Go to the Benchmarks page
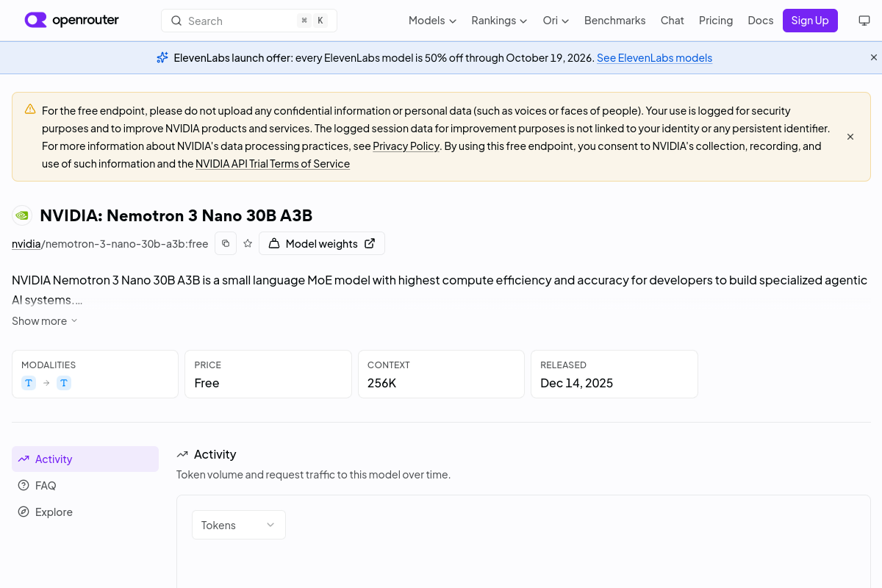Viewport: 882px width, 588px height. click(614, 21)
